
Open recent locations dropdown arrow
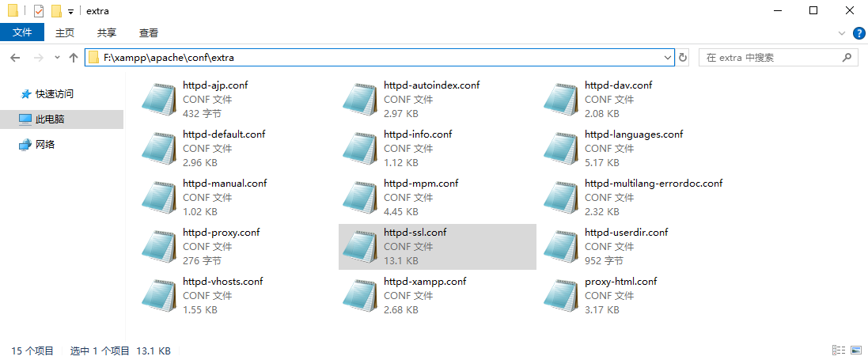(57, 58)
